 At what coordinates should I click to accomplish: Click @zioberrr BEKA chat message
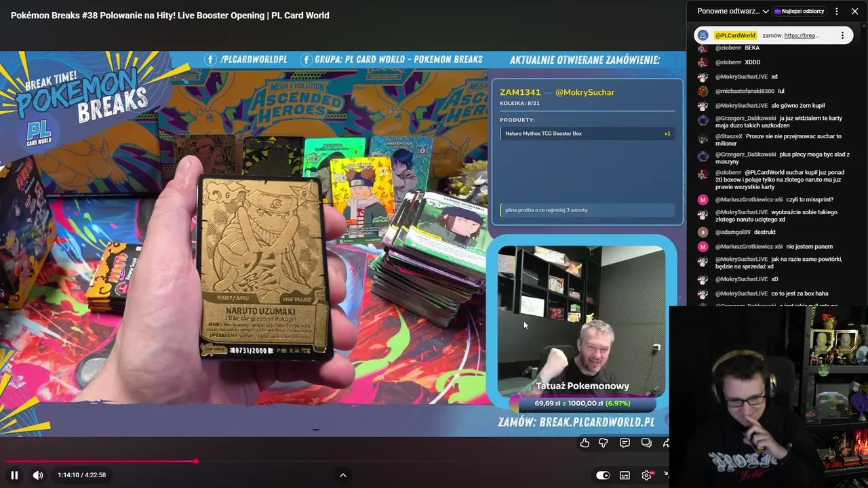[x=737, y=48]
